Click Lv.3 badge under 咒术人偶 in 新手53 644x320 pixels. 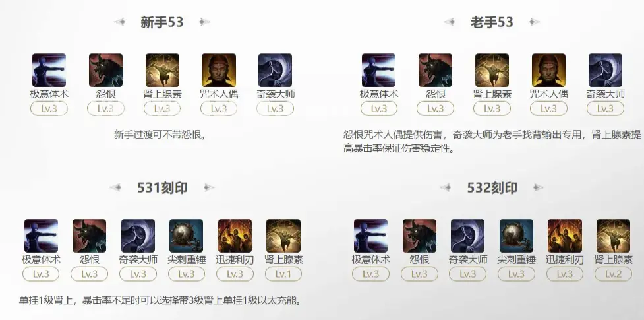219,109
